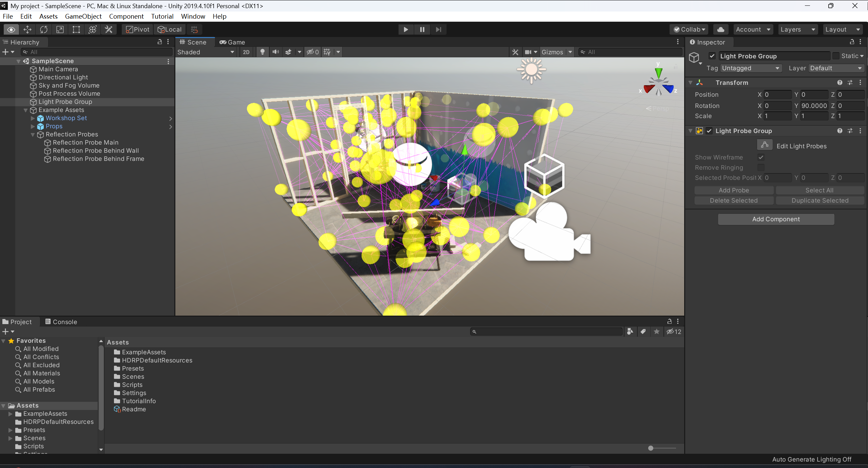The width and height of the screenshot is (868, 468).
Task: Select the Scale tool icon
Action: tap(60, 30)
